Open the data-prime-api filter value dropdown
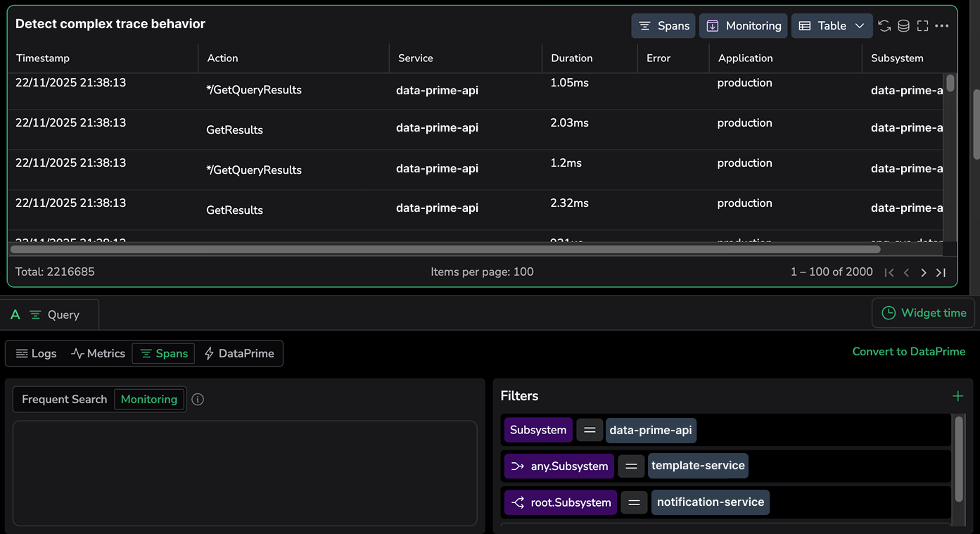This screenshot has width=980, height=534. pos(651,430)
